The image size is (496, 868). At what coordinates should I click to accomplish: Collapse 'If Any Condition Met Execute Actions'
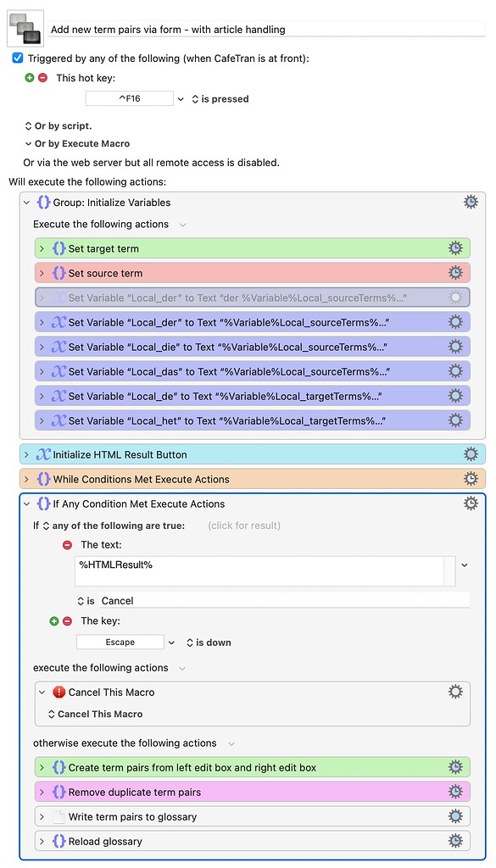(x=27, y=504)
